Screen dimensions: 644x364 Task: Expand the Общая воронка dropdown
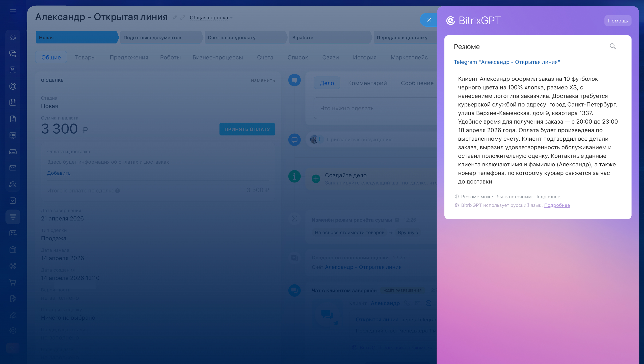tap(211, 18)
